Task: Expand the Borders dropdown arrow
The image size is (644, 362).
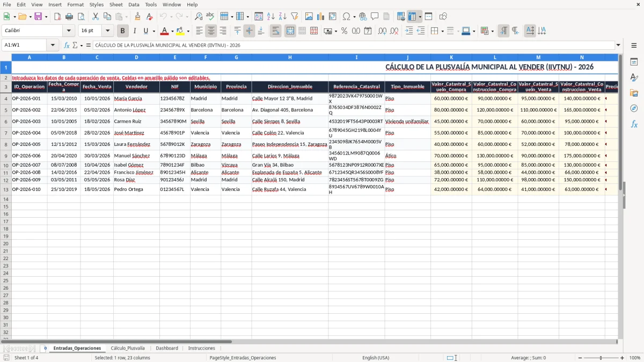Action: [442, 31]
